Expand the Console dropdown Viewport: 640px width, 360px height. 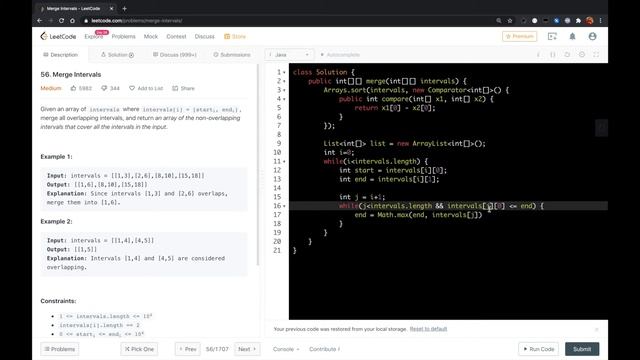point(286,349)
